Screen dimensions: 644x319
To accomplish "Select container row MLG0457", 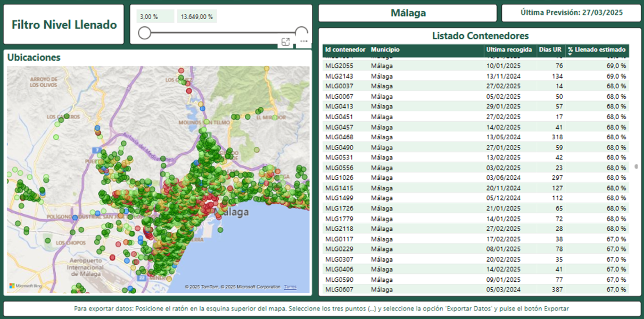I will click(x=476, y=127).
